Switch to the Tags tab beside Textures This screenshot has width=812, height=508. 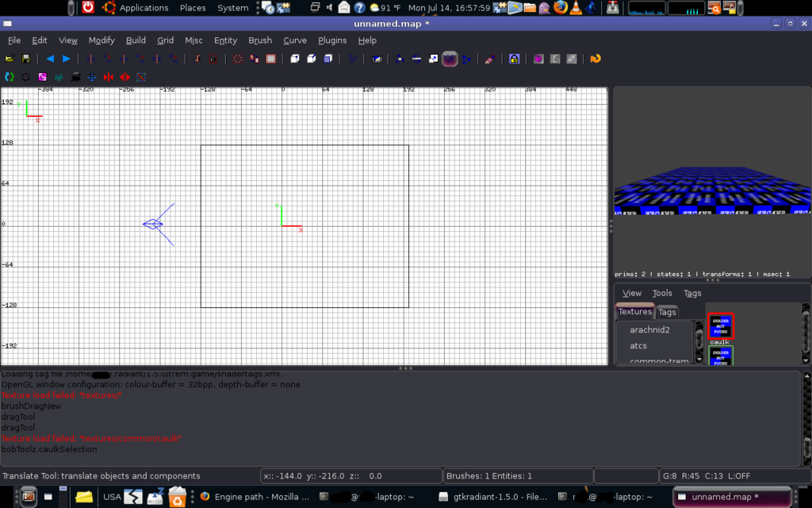667,311
